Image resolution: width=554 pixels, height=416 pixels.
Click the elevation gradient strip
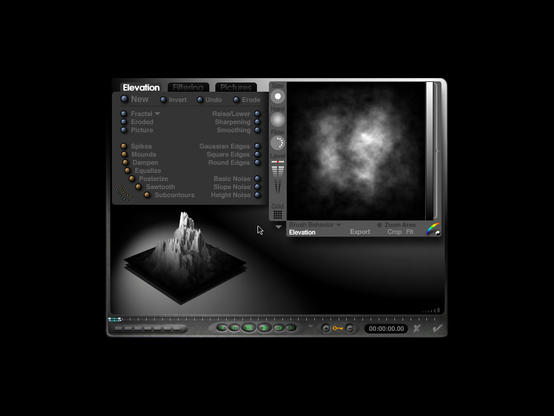click(x=429, y=151)
